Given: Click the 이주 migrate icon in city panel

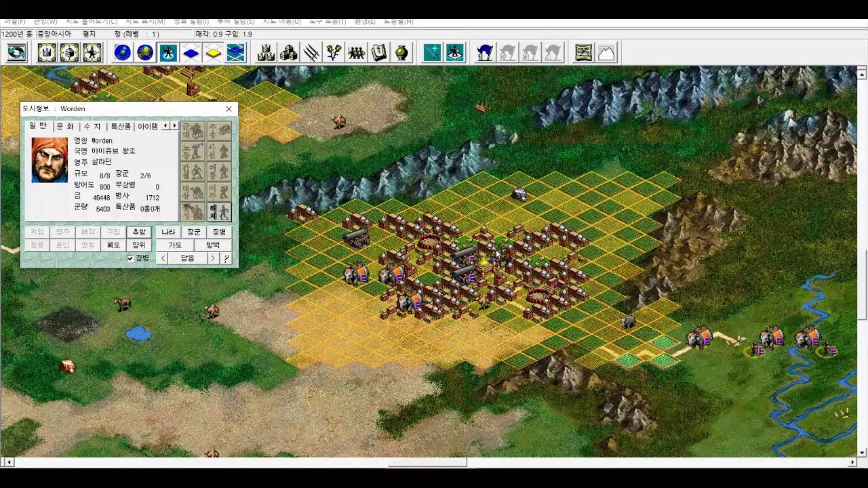Looking at the screenshot, I should click(x=219, y=192).
